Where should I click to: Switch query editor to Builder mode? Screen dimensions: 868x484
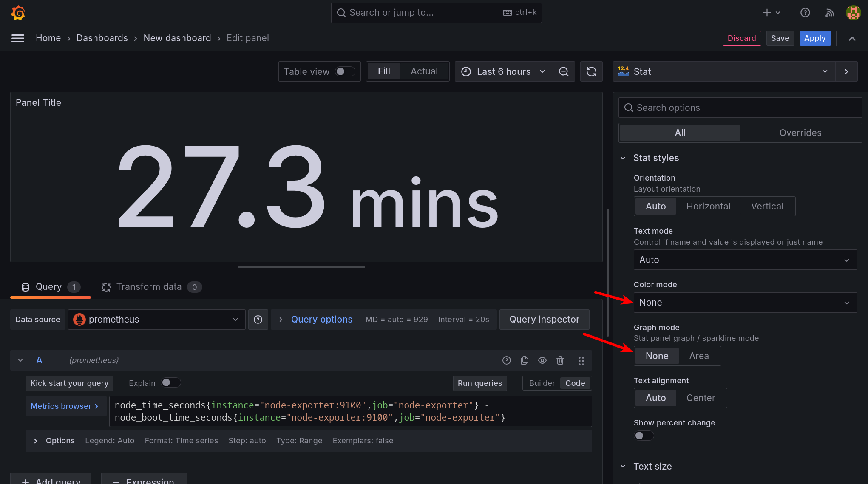(542, 383)
